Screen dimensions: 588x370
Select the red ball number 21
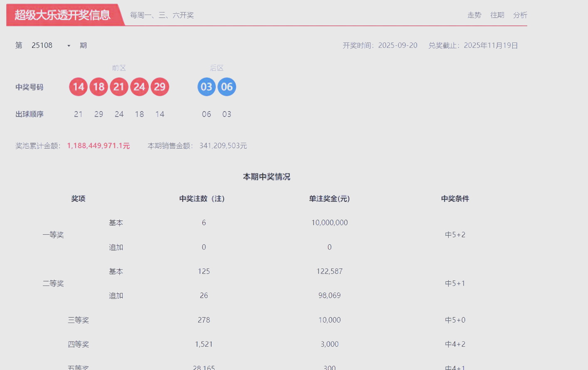(x=119, y=87)
